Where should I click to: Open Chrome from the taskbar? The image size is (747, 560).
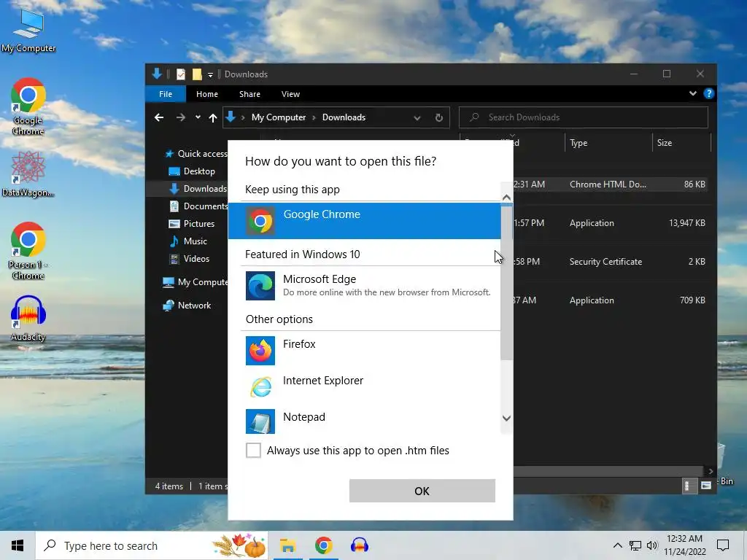coord(323,545)
